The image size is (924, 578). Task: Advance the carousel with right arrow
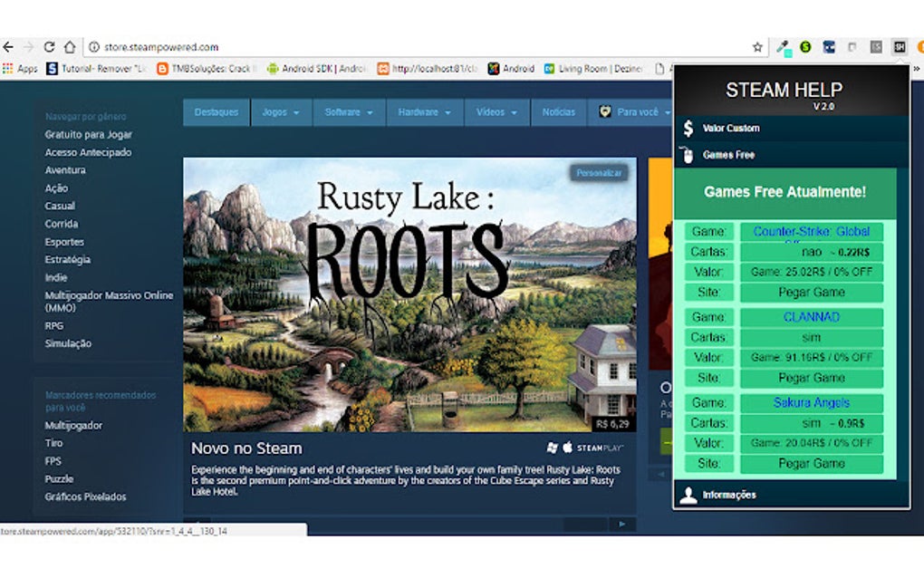point(621,524)
